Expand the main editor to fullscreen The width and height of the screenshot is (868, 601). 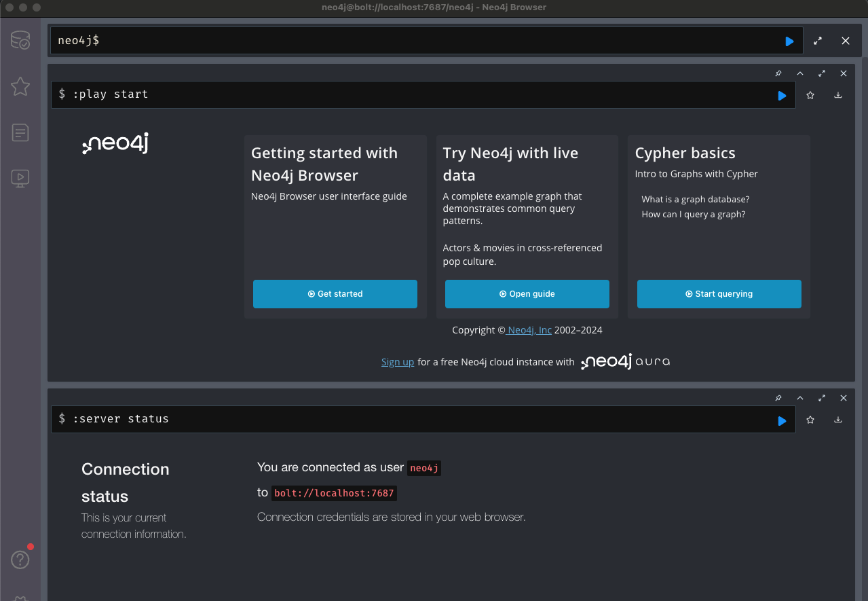coord(818,41)
